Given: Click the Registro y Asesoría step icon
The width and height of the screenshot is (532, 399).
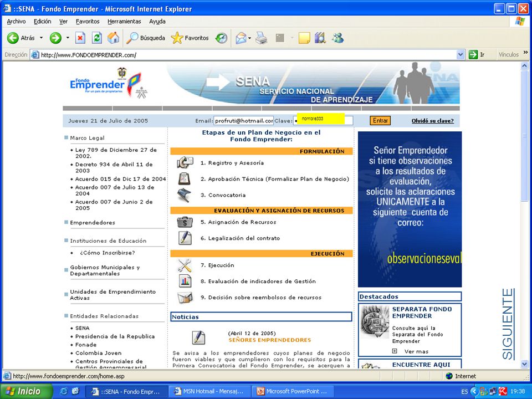Looking at the screenshot, I should click(185, 162).
